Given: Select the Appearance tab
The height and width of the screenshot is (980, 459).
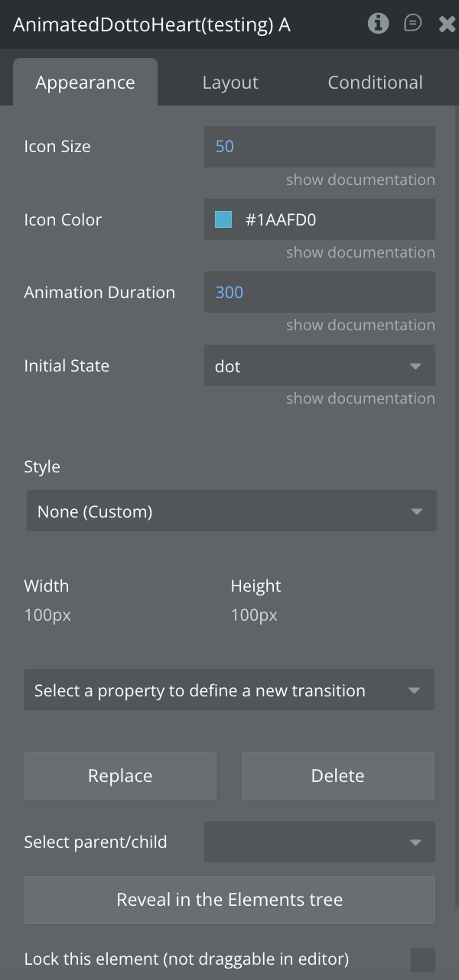Looking at the screenshot, I should pos(85,83).
